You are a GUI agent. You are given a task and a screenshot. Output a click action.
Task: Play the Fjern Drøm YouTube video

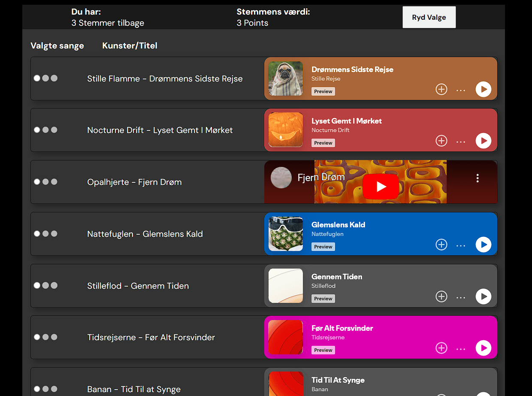click(x=381, y=187)
